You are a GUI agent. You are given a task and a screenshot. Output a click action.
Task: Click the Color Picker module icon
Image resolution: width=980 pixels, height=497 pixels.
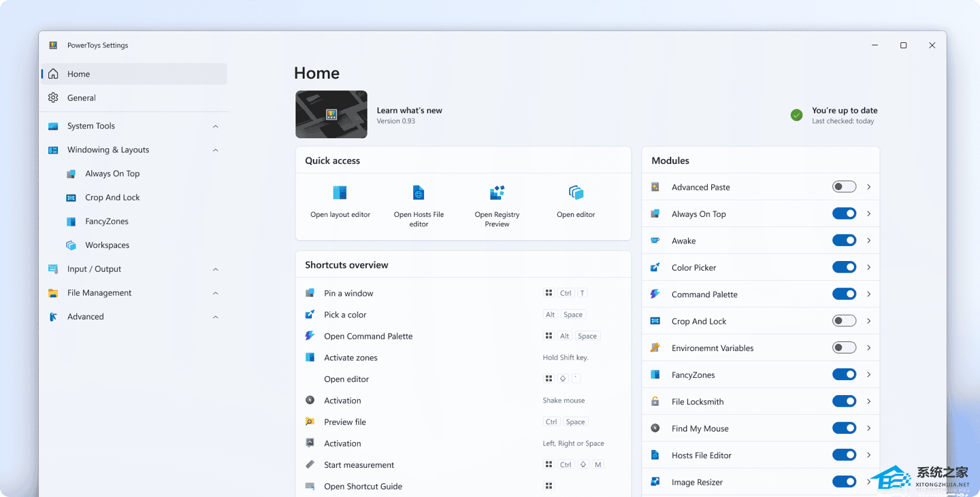point(655,268)
